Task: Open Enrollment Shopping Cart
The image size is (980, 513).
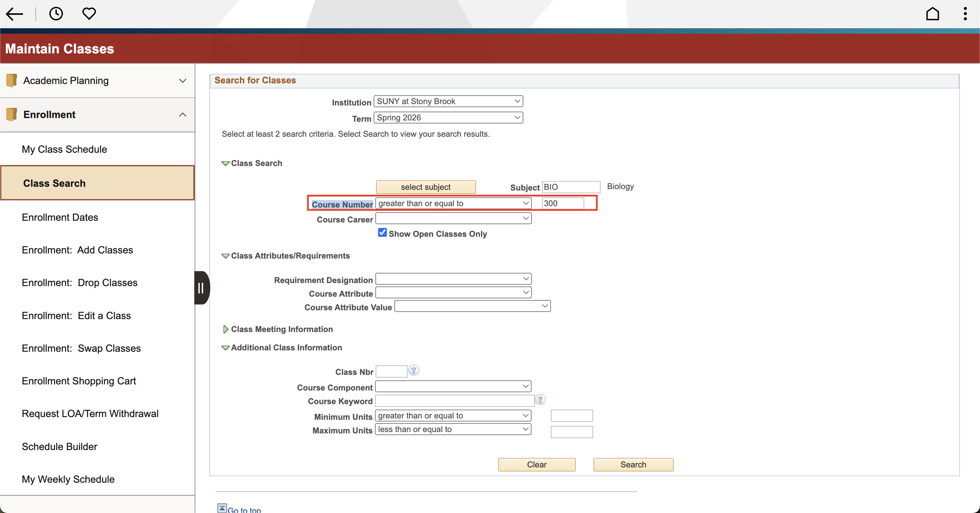Action: pyautogui.click(x=97, y=381)
